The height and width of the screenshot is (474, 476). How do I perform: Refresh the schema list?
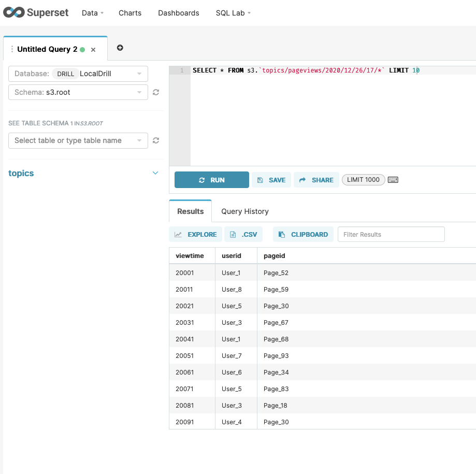[156, 92]
